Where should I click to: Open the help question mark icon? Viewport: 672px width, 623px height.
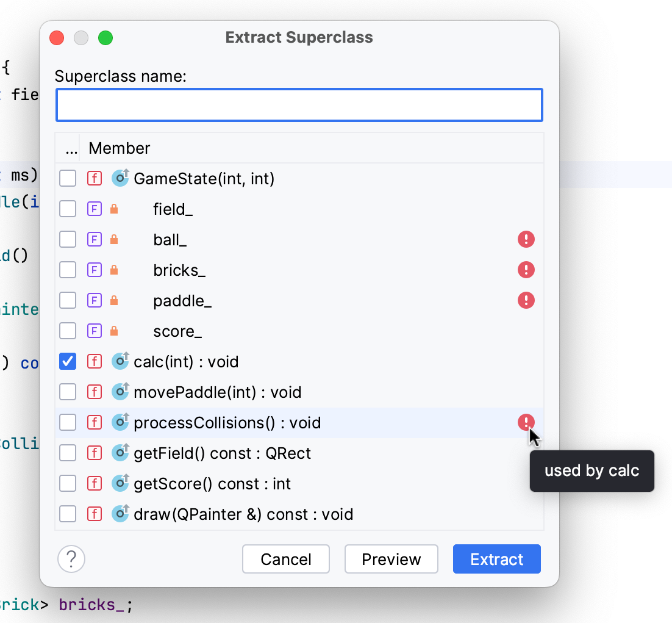tap(71, 558)
